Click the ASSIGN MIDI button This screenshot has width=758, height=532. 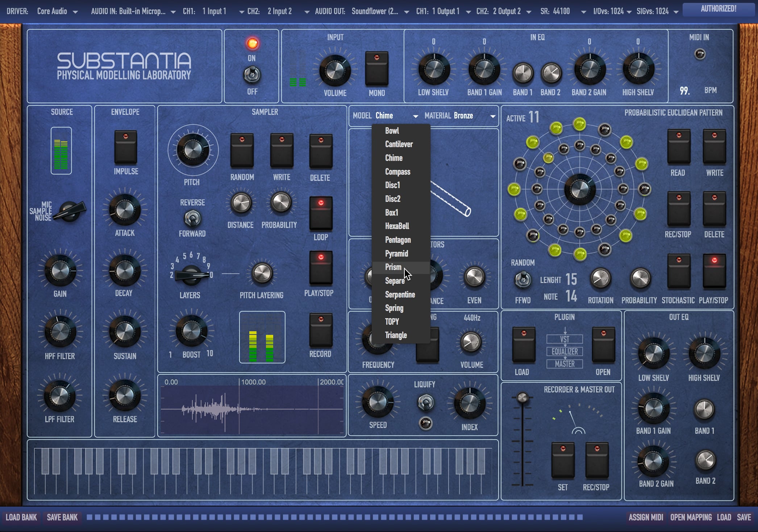[x=646, y=517]
